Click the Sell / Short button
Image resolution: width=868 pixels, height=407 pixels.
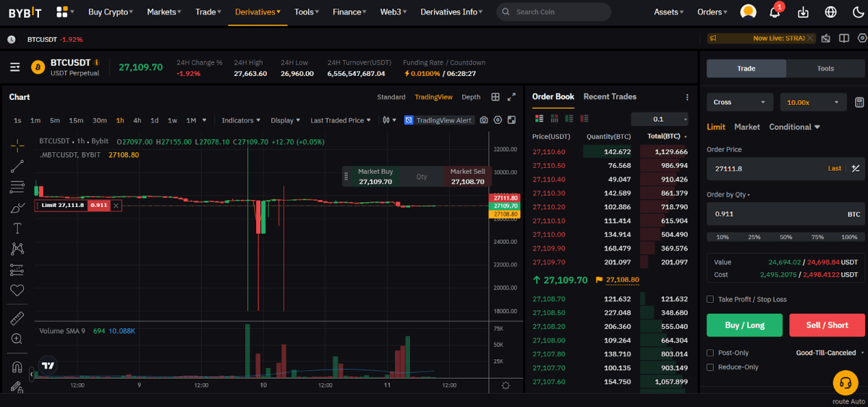click(x=827, y=325)
